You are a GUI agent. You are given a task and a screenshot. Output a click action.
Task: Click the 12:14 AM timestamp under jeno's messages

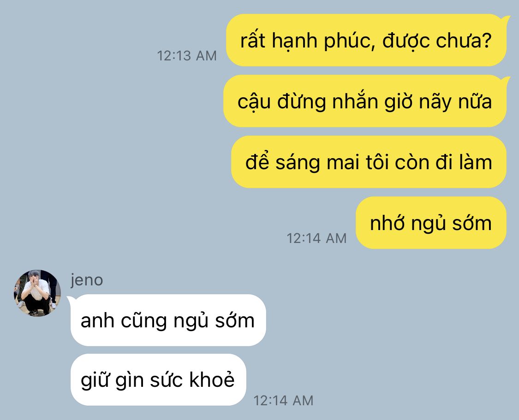[283, 401]
